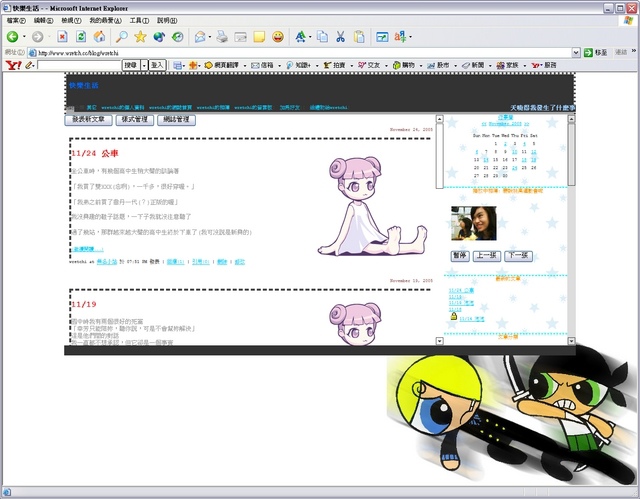Click the 網誌管理 button
The image size is (640, 499).
click(x=176, y=120)
